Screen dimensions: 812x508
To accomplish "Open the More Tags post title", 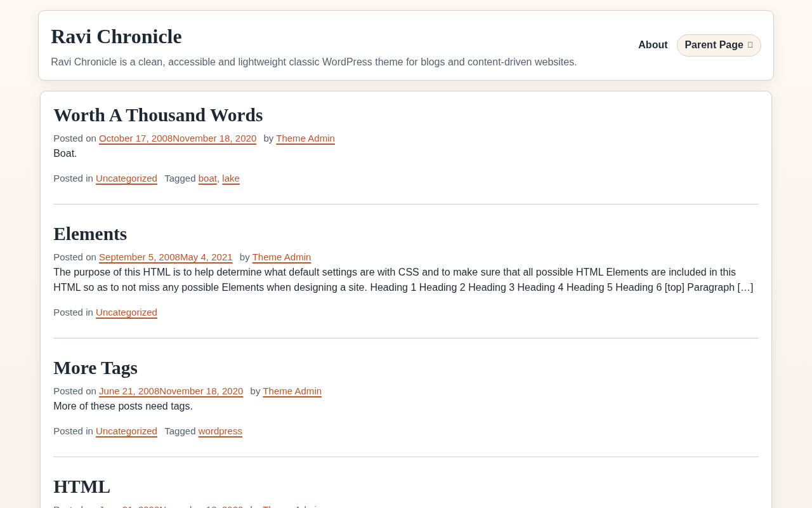I will 95,368.
